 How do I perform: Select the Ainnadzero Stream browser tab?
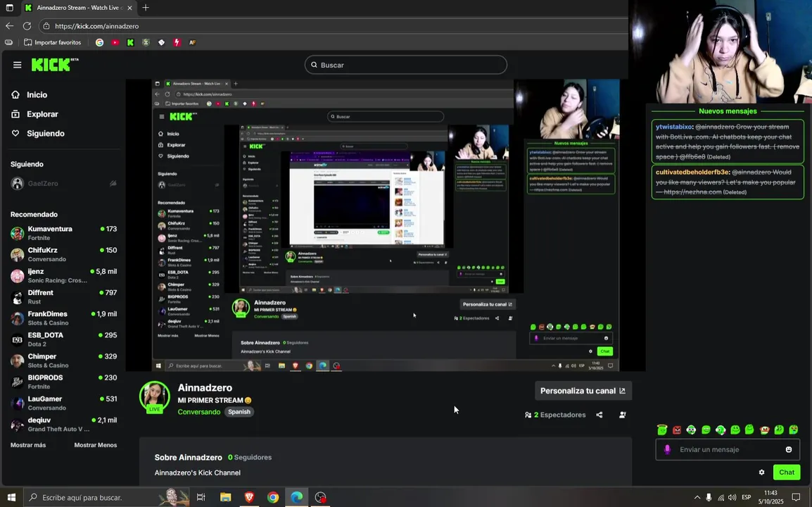coord(80,8)
